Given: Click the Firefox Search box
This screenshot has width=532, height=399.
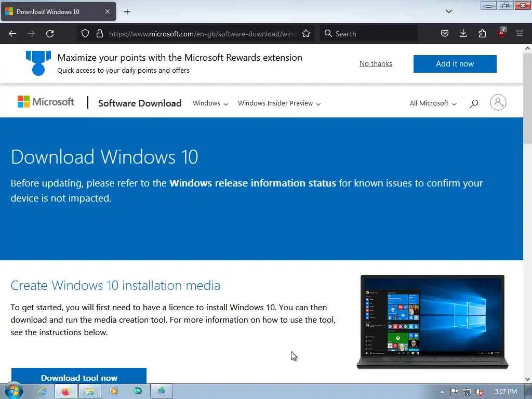Looking at the screenshot, I should tap(368, 34).
